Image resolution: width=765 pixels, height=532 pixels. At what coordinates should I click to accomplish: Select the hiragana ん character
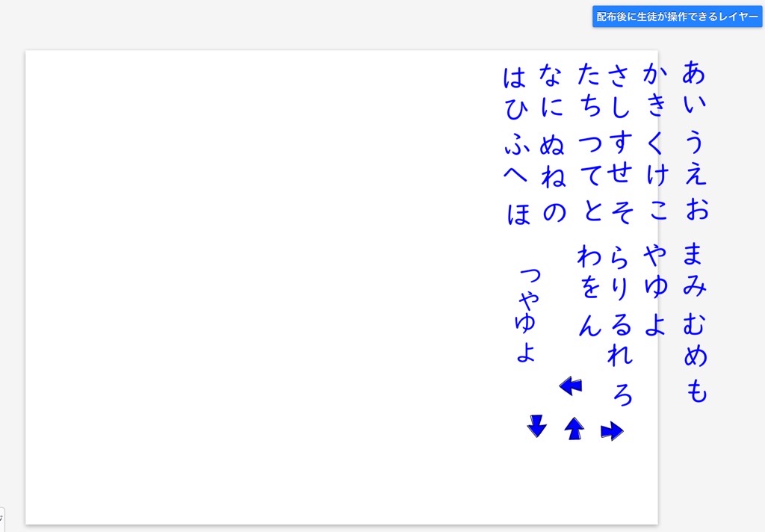click(x=589, y=325)
